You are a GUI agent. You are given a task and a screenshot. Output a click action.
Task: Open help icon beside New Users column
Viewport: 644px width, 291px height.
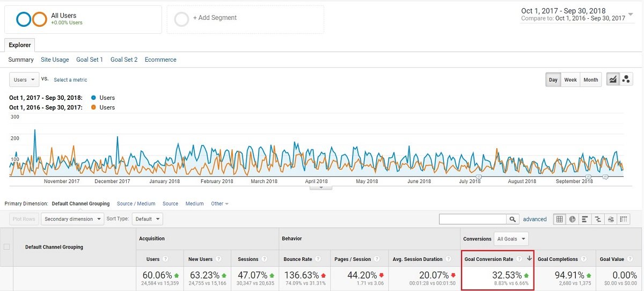[218, 259]
